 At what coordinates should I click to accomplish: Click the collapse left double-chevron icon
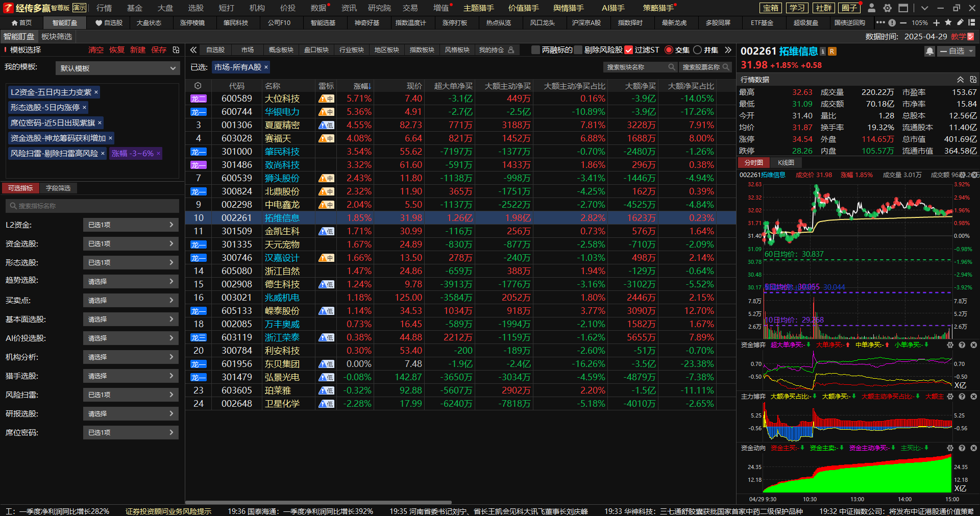click(x=193, y=50)
